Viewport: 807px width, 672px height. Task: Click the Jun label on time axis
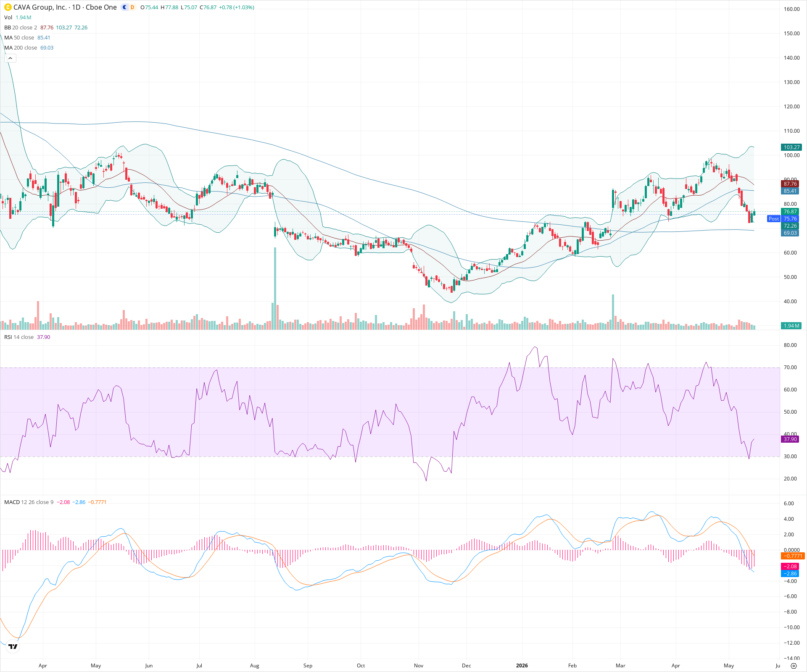(149, 666)
